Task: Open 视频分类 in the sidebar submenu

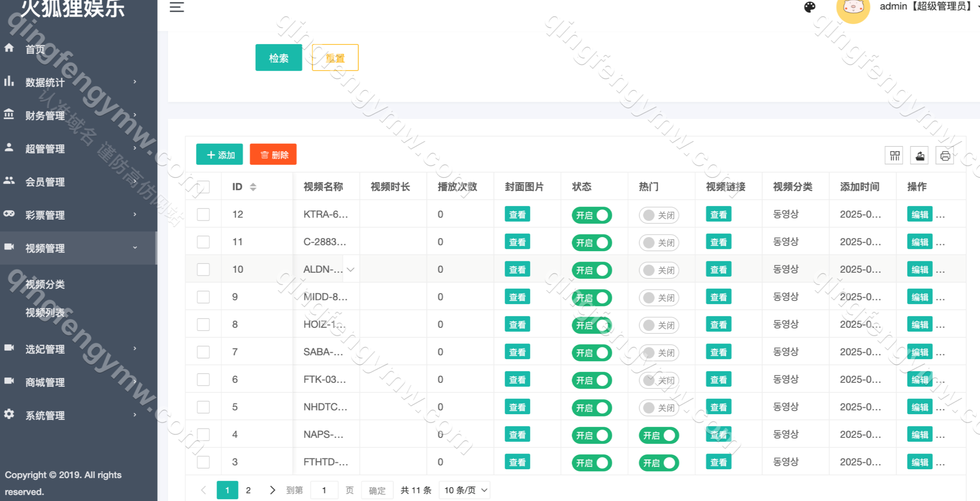Action: click(x=45, y=284)
